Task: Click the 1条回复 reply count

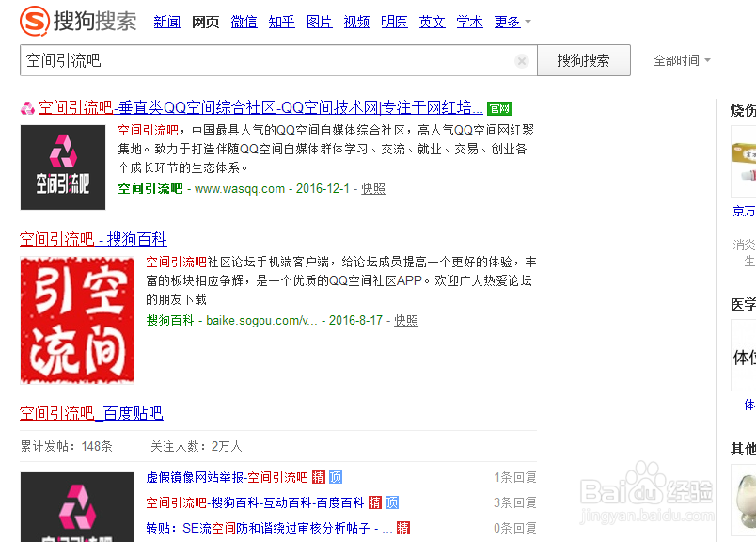Action: click(515, 477)
